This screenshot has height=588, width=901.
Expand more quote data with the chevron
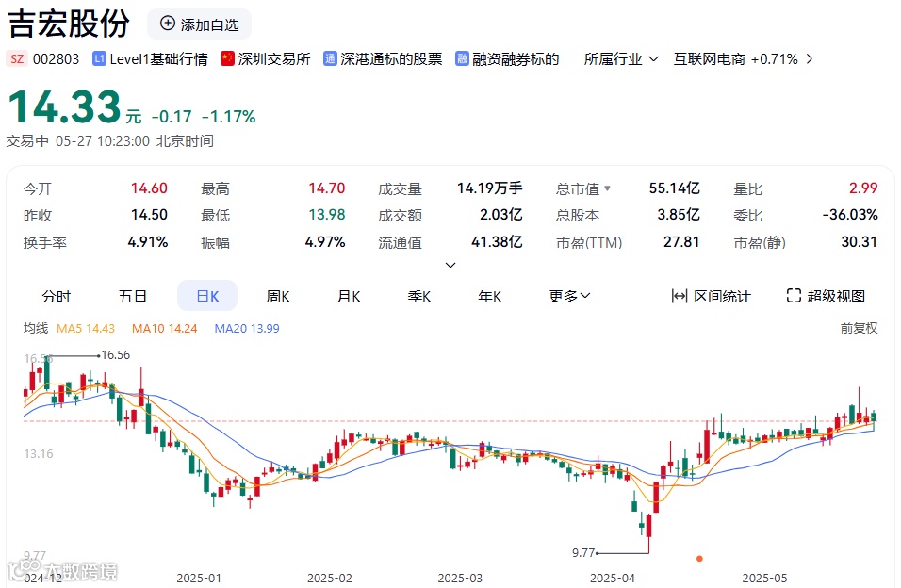coord(450,265)
